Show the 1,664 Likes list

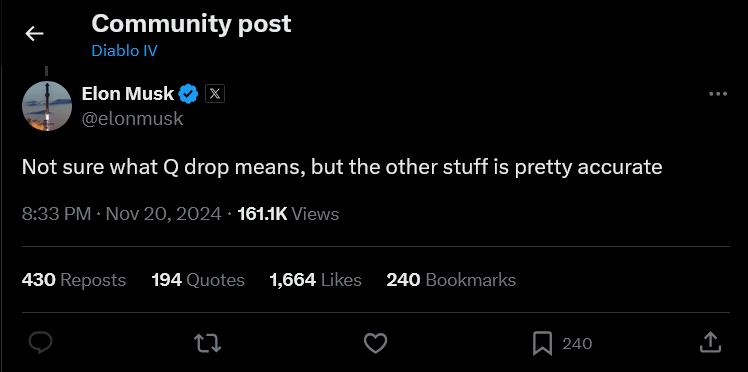[x=315, y=280]
